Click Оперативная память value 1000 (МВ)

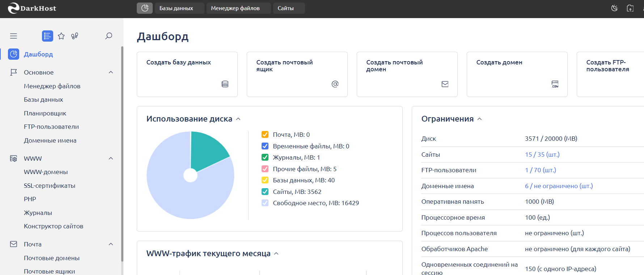[x=539, y=202]
